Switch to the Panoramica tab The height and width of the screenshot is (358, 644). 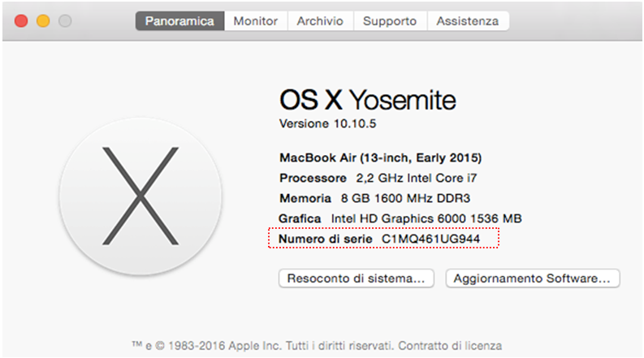179,21
